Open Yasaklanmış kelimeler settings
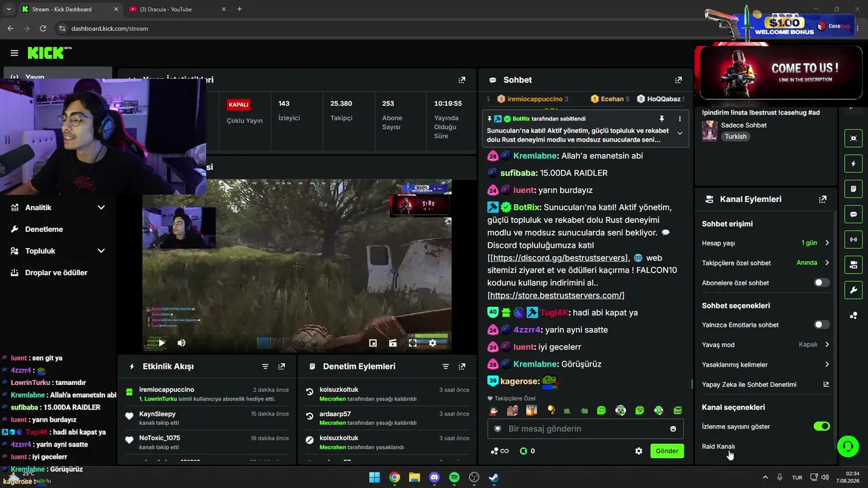Image resolution: width=868 pixels, height=488 pixels. (x=766, y=365)
